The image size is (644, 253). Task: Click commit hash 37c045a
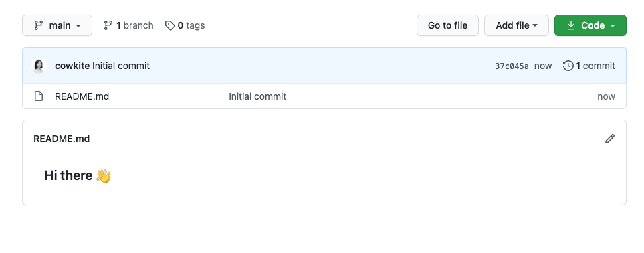tap(512, 66)
